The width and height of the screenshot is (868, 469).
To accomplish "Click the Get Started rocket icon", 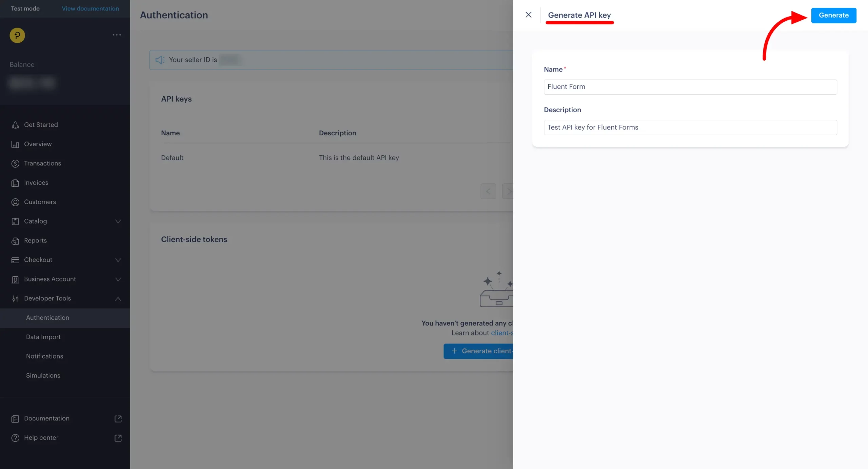I will pyautogui.click(x=15, y=125).
